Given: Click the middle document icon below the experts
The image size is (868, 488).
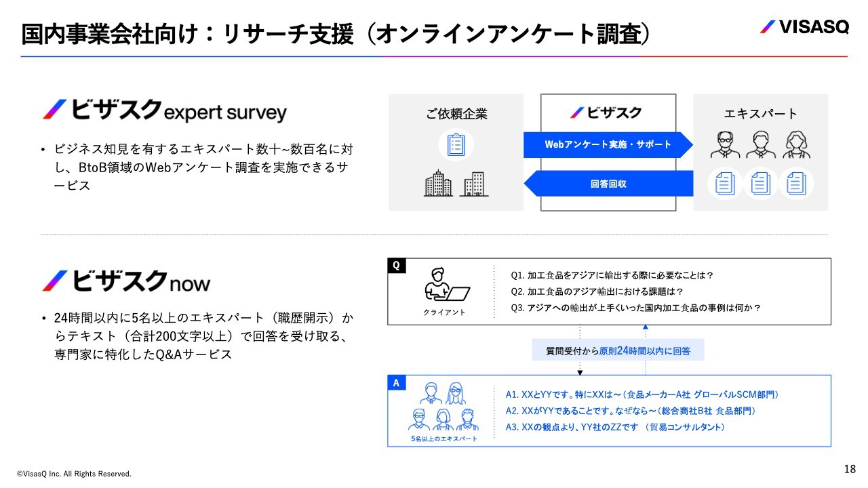Looking at the screenshot, I should click(760, 183).
